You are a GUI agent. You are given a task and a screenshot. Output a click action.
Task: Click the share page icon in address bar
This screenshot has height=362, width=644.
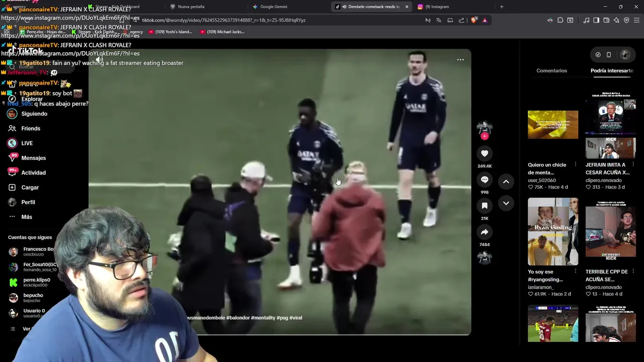(461, 20)
